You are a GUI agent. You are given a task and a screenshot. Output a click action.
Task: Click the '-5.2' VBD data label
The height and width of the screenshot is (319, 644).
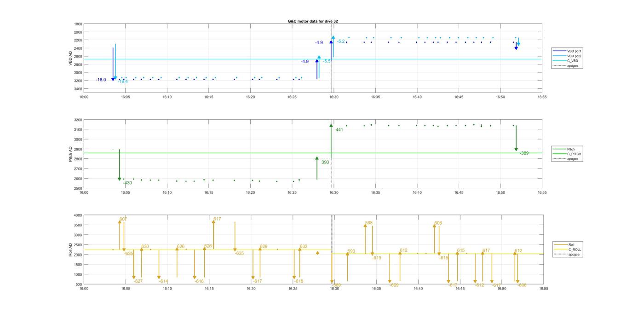click(341, 41)
